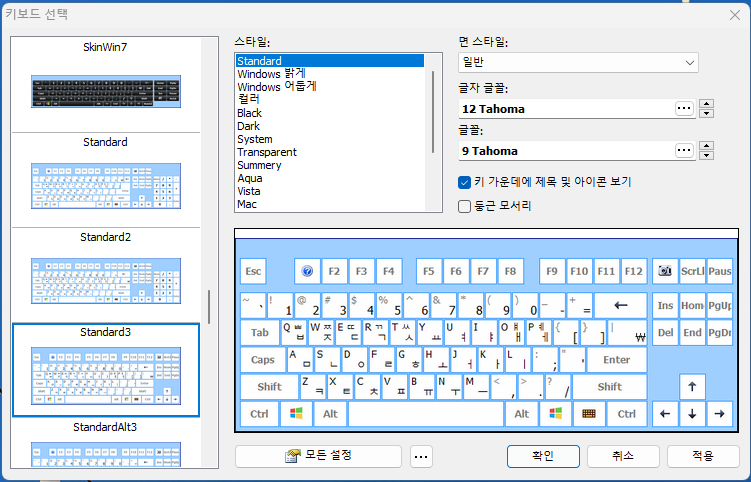The height and width of the screenshot is (482, 751).
Task: Click the Esc key in keyboard preview
Action: tap(253, 271)
